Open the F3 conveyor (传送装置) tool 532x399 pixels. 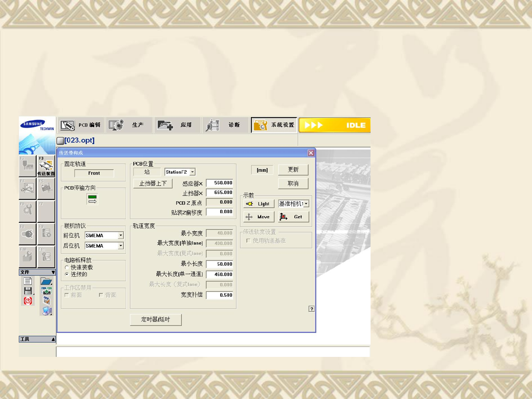pos(46,166)
